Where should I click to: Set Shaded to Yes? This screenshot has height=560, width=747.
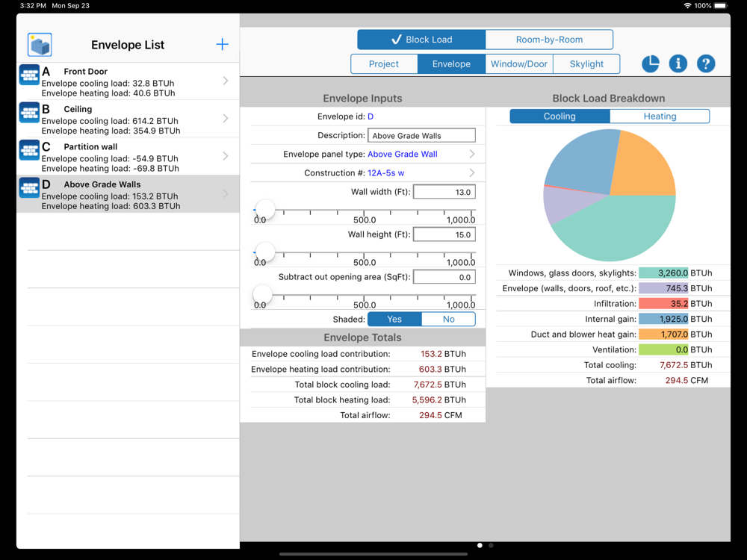coord(394,319)
